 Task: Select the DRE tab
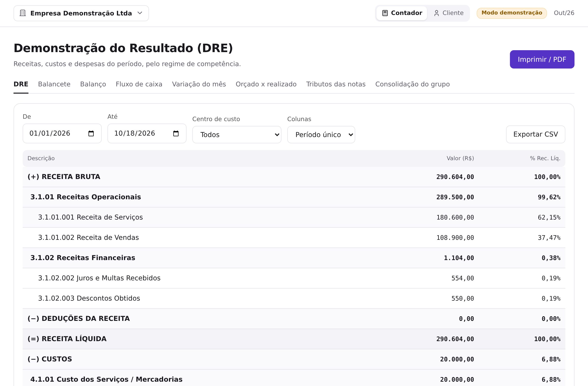tap(21, 84)
